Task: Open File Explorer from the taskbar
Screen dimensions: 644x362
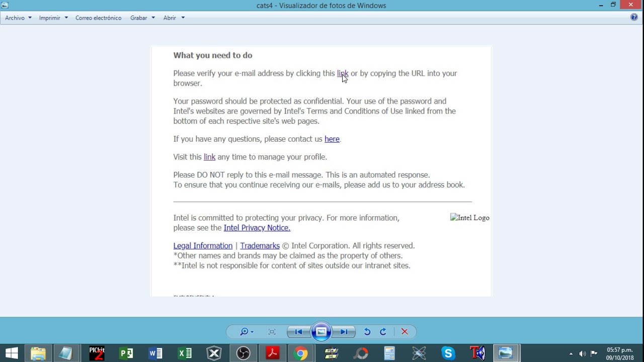Action: coord(38,353)
